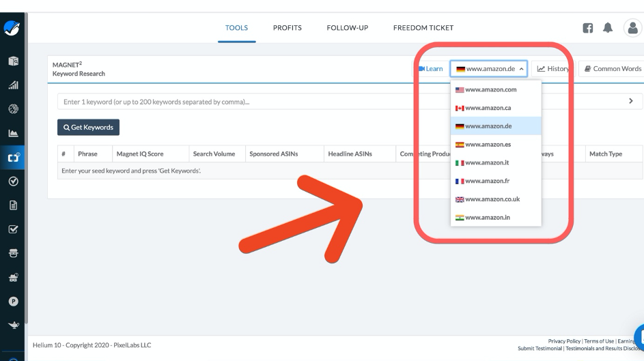
Task: Click the Common Words button
Action: (613, 69)
